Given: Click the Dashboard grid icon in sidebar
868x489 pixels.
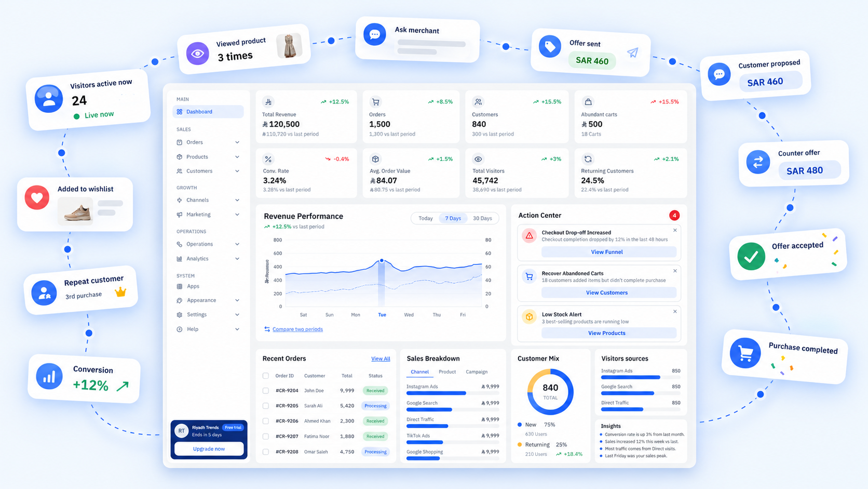Looking at the screenshot, I should [180, 112].
